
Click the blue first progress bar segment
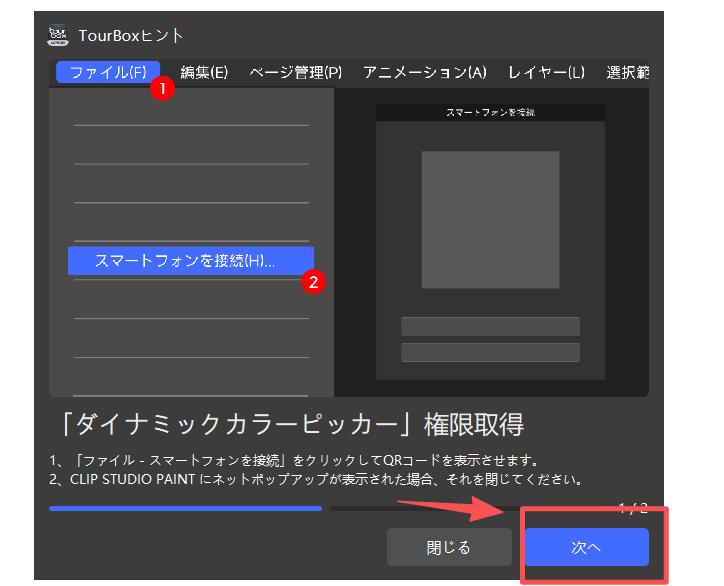pyautogui.click(x=185, y=508)
